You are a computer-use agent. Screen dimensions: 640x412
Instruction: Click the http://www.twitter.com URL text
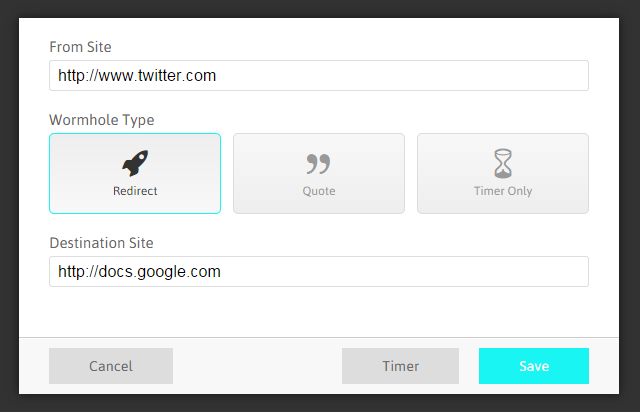click(137, 76)
